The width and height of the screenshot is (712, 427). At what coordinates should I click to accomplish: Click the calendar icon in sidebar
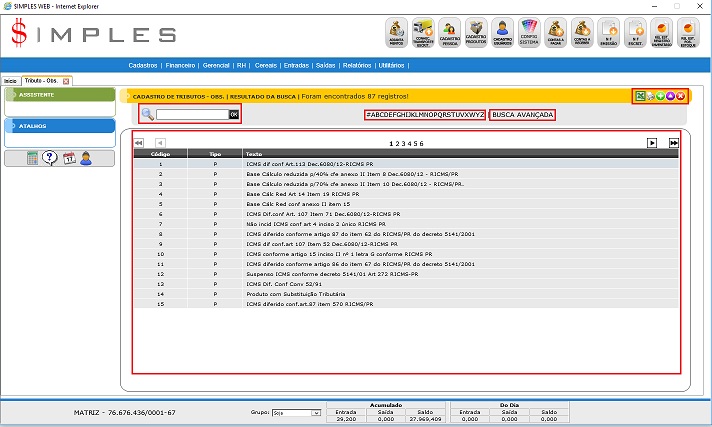click(68, 158)
